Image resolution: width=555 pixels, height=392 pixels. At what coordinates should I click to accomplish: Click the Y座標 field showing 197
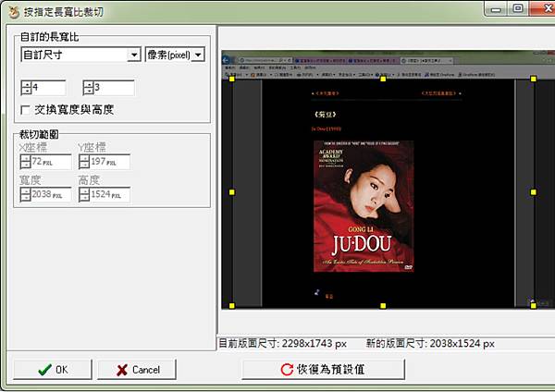[x=110, y=162]
